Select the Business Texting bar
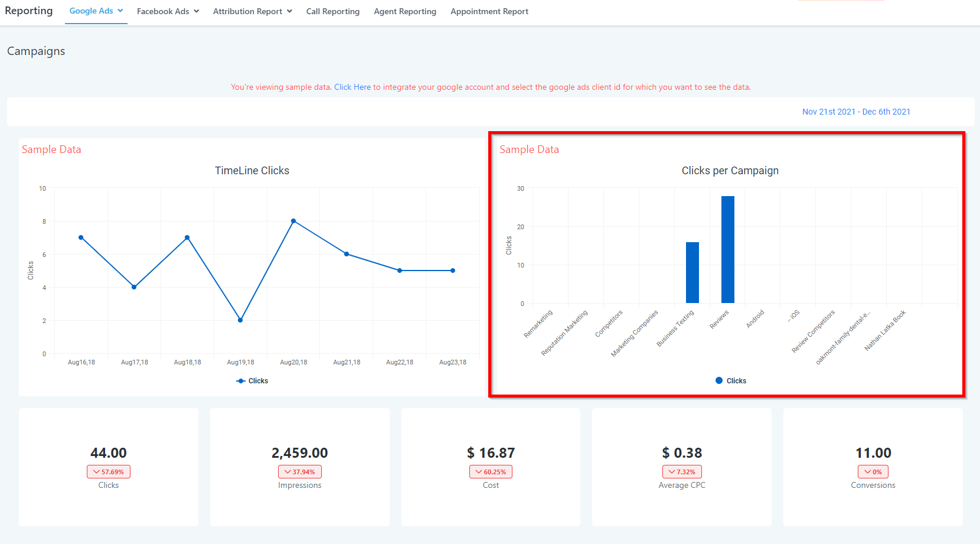980x544 pixels. [x=692, y=272]
